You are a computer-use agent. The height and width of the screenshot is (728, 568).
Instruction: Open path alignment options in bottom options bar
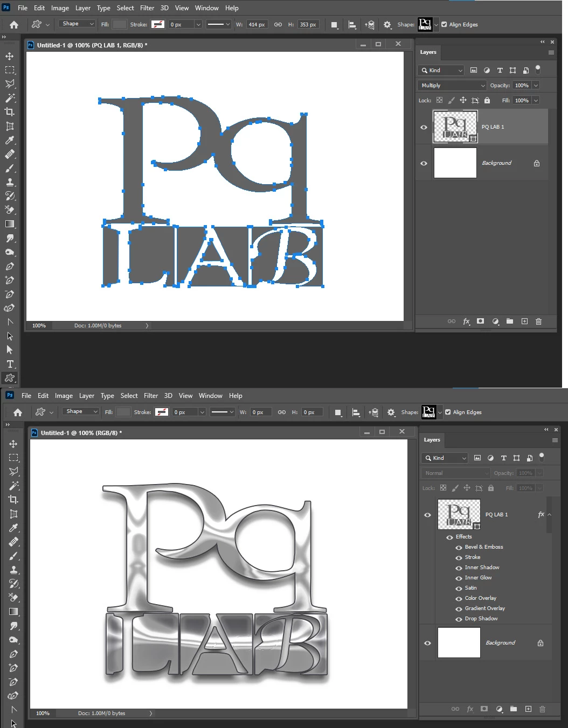coord(356,412)
